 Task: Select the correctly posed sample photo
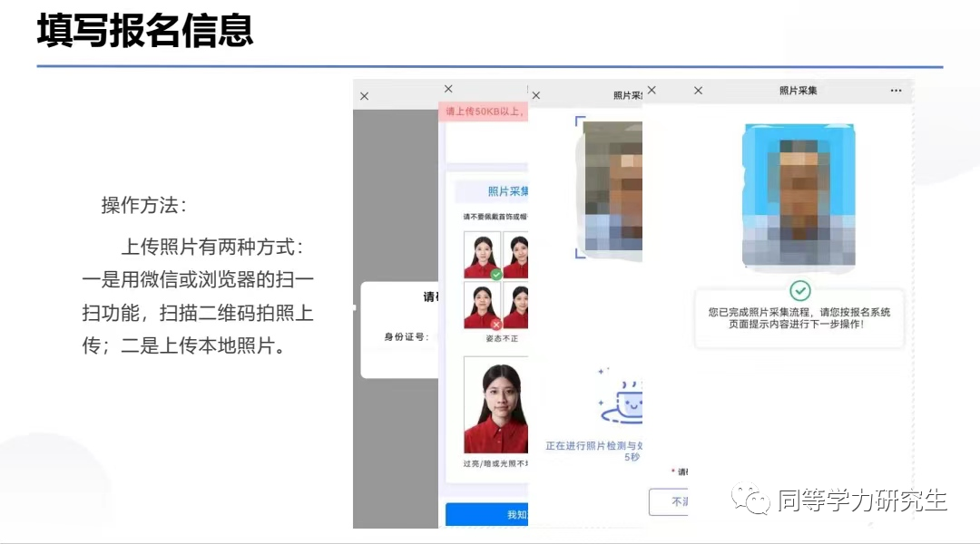click(482, 255)
